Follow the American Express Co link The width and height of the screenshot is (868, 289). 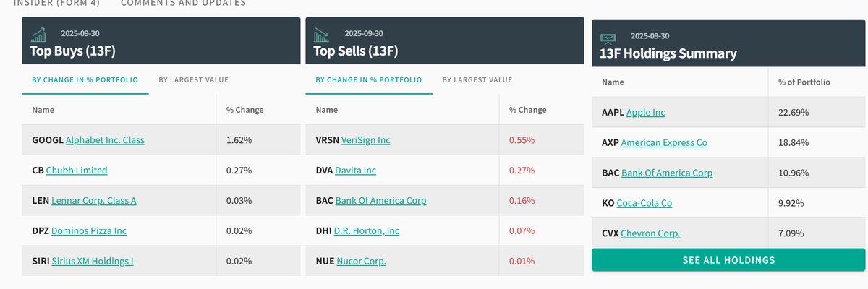pyautogui.click(x=664, y=143)
